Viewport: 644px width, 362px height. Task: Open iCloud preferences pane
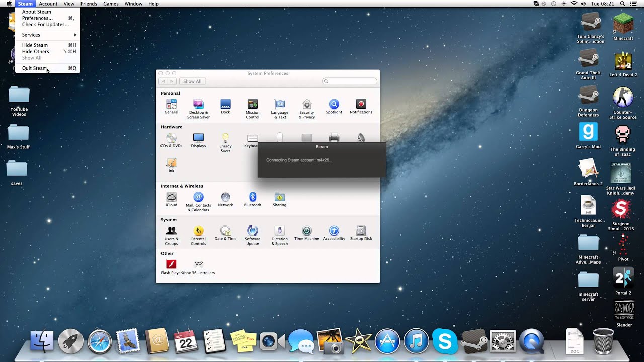pos(171,199)
